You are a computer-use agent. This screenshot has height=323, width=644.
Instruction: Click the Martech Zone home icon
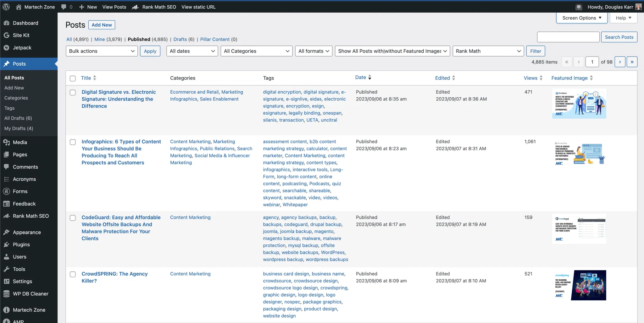[x=19, y=7]
